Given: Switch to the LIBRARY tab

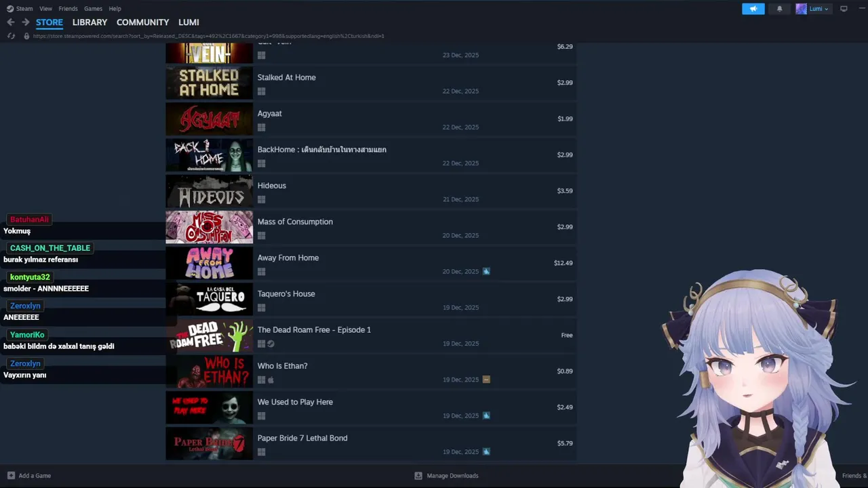Looking at the screenshot, I should point(90,22).
